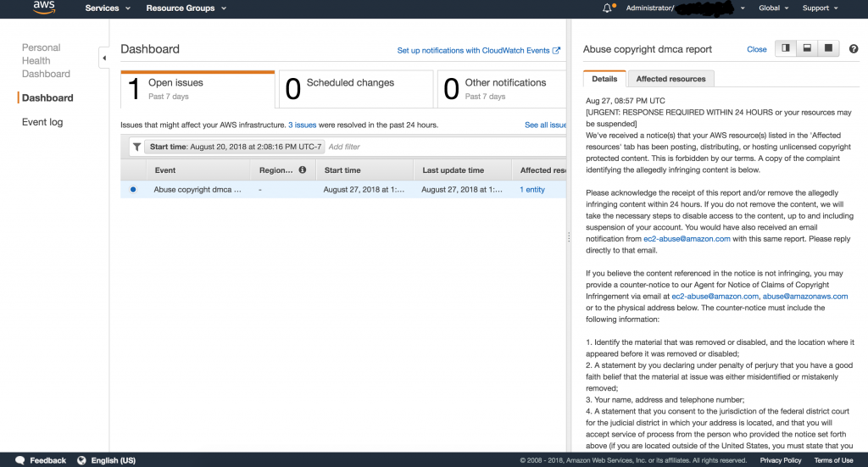The image size is (868, 467).
Task: Click the Feedback speech bubble icon
Action: (x=20, y=460)
